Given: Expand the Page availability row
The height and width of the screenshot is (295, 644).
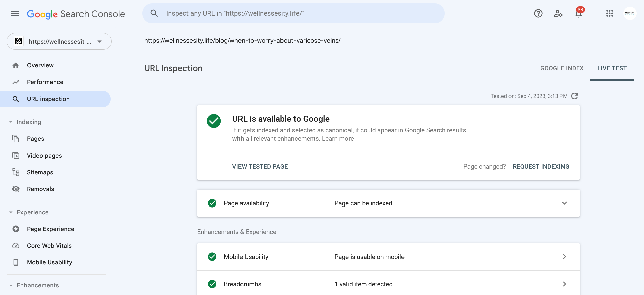Looking at the screenshot, I should tap(388, 203).
